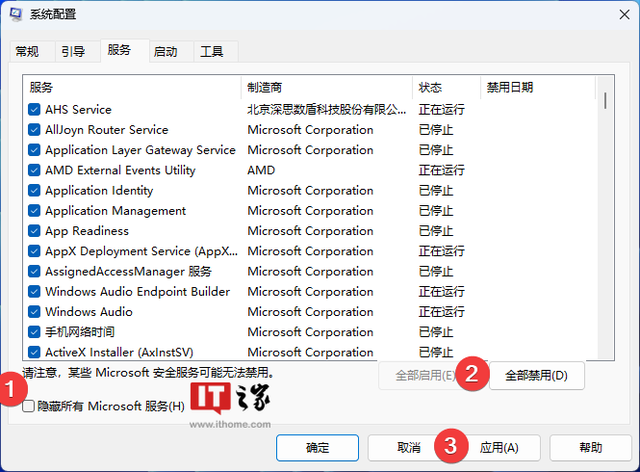
Task: Enable 隐藏所有 Microsoft 服务 checkbox
Action: point(29,406)
